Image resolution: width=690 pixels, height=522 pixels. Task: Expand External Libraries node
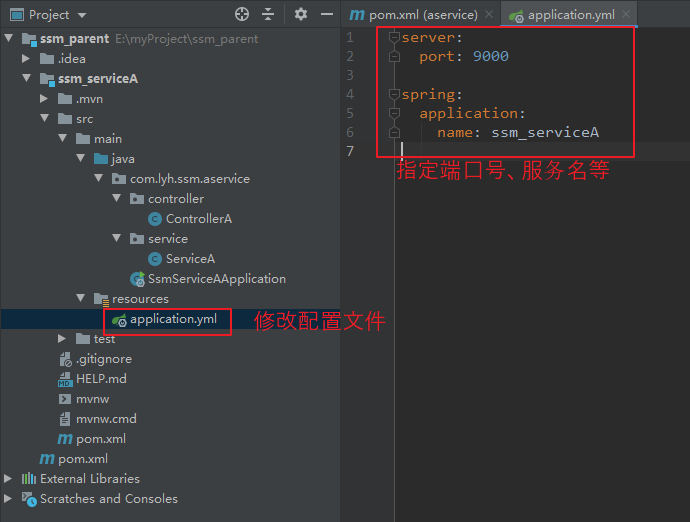[x=8, y=478]
